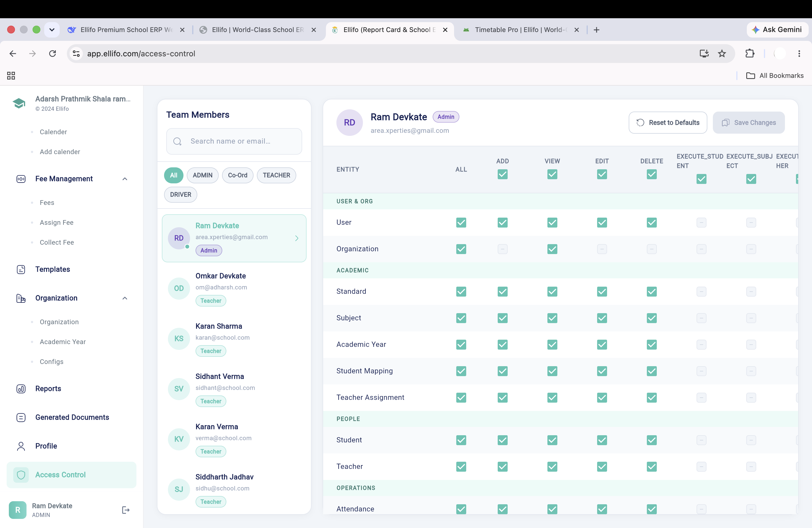Reload the page with the browser refresh icon
The height and width of the screenshot is (528, 812).
[52, 54]
